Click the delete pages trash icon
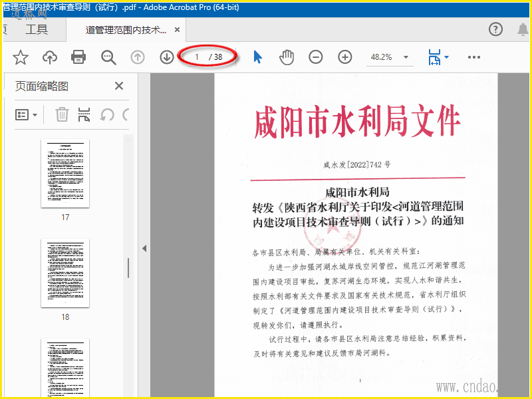Viewport: 532px width, 399px height. pyautogui.click(x=62, y=114)
